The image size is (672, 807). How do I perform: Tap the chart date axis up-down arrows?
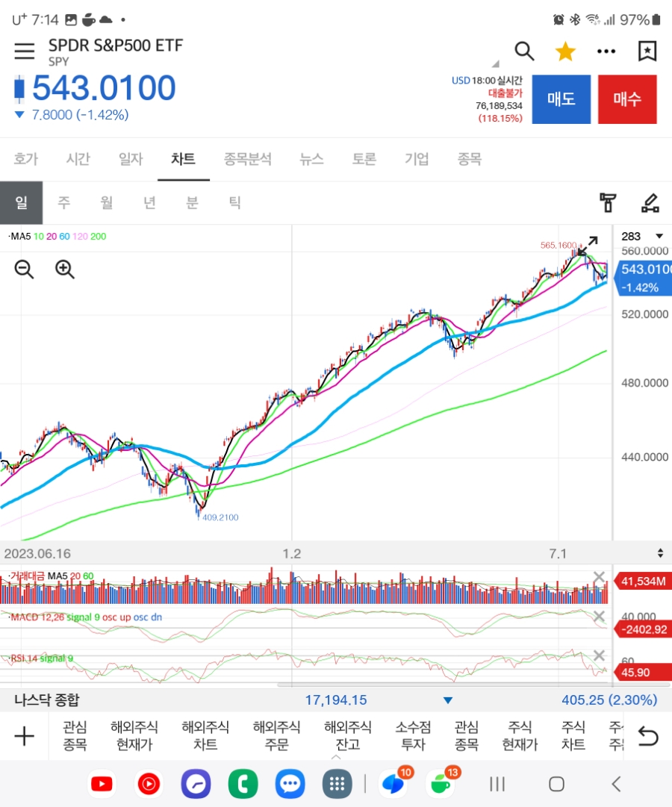click(660, 553)
